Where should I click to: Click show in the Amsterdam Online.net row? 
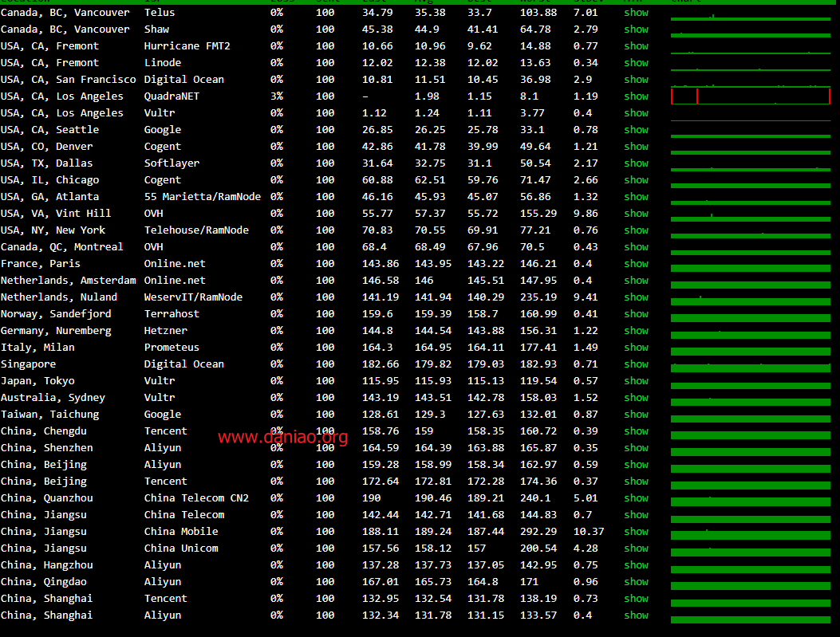click(x=636, y=280)
